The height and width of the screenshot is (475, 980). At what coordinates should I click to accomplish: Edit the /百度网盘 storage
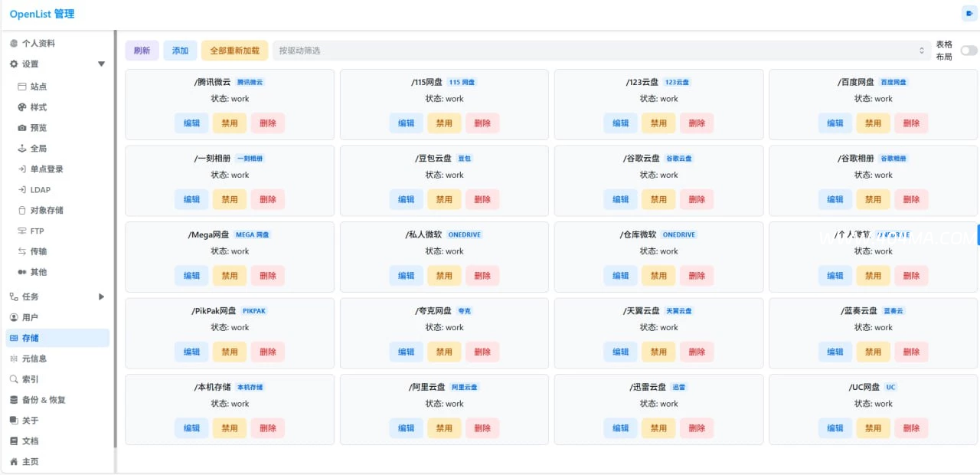coord(835,123)
